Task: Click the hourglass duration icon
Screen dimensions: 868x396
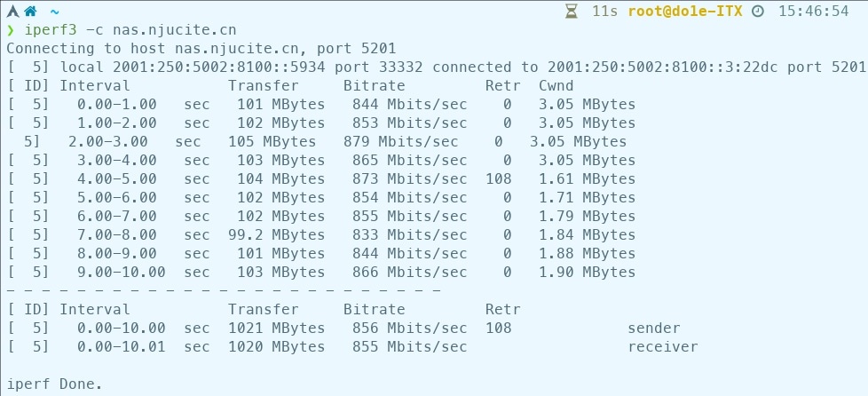Action: pos(572,11)
